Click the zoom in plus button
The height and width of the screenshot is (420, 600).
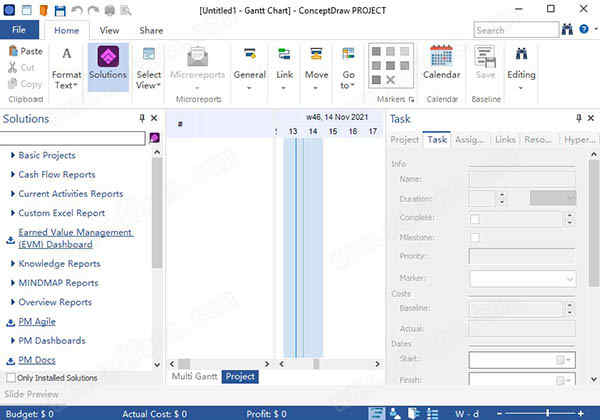tap(580, 413)
